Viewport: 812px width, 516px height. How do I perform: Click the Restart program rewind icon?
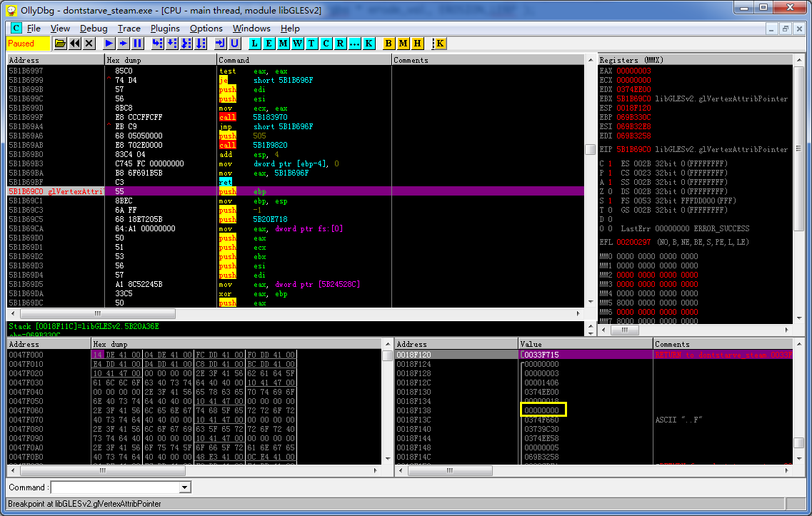(x=75, y=44)
